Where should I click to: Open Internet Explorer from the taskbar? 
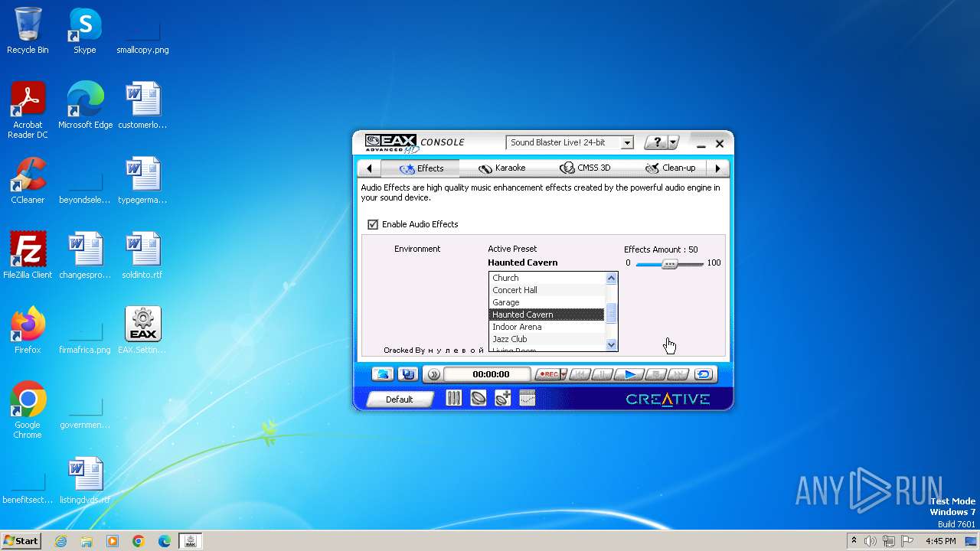pyautogui.click(x=60, y=541)
